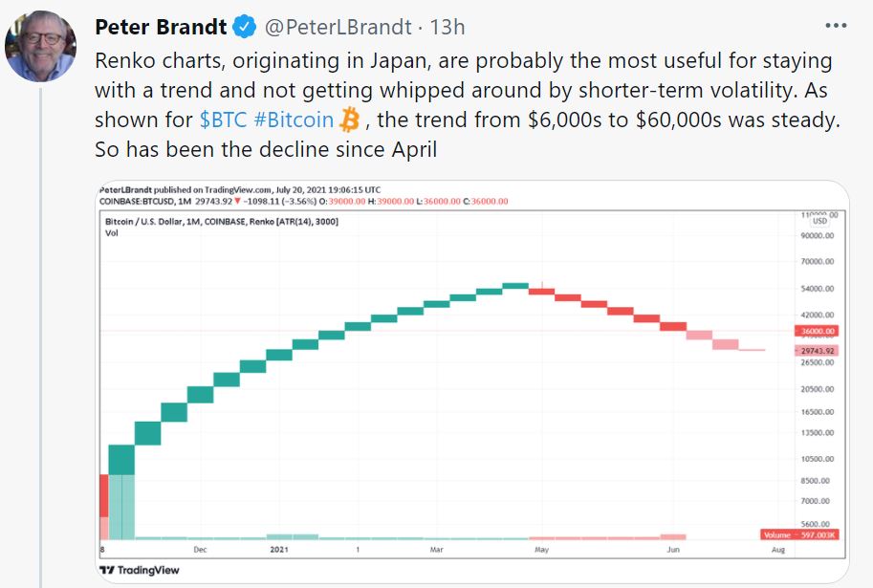Click the pink 29743.92 price tag
The image size is (873, 588).
[816, 351]
